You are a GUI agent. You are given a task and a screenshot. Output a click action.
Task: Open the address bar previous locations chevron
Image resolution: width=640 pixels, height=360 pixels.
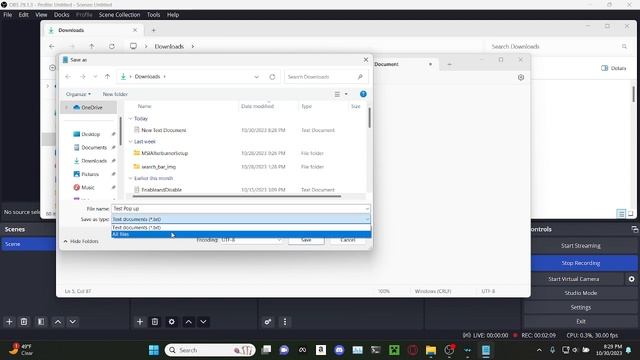click(x=256, y=77)
